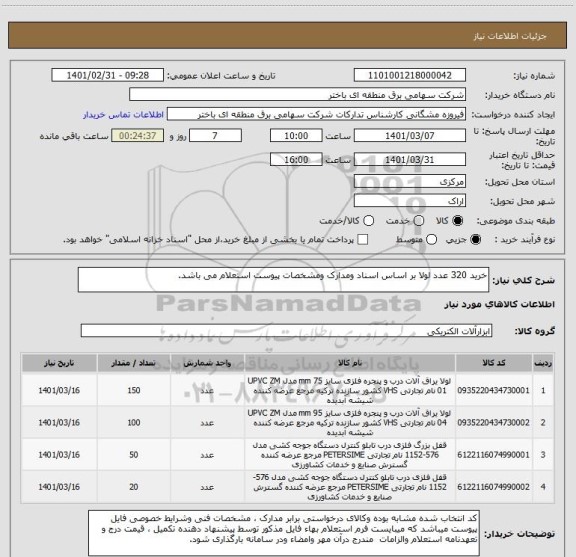This screenshot has height=557, width=576.
Task: Click the buyer name field شرکت سهامی برق منطقه ای باختر
Action: (x=297, y=95)
